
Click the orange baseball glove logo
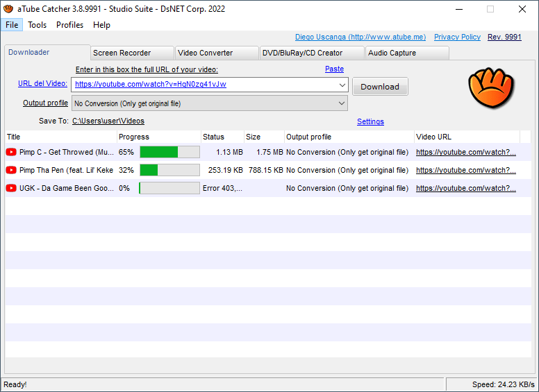coord(491,88)
